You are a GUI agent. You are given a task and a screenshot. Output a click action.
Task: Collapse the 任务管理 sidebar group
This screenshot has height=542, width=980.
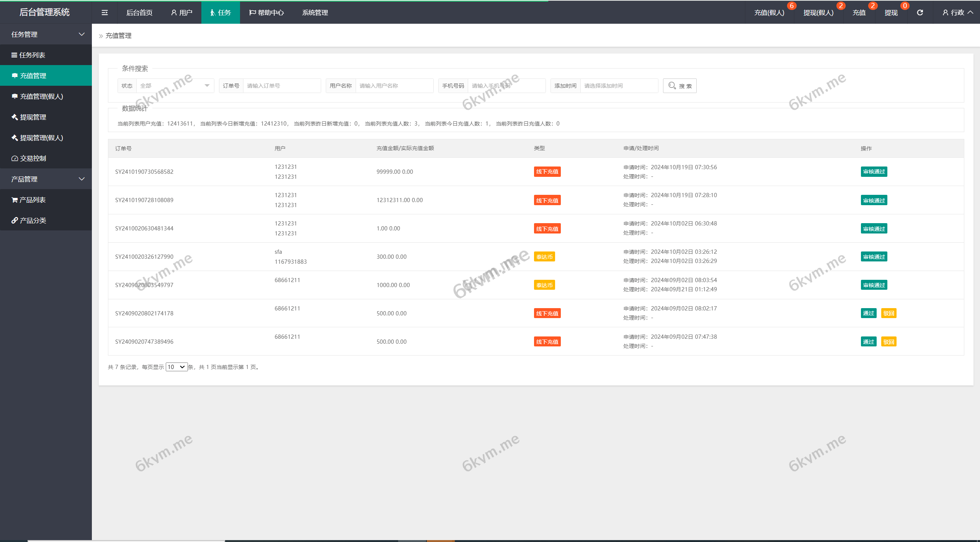[x=46, y=34]
